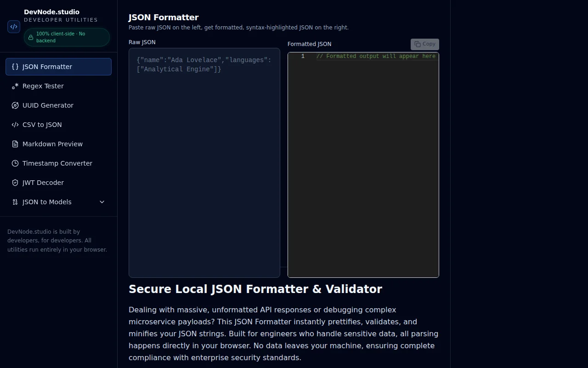Viewport: 588px width, 368px height.
Task: Click the built by developers footer text
Action: coord(57,241)
